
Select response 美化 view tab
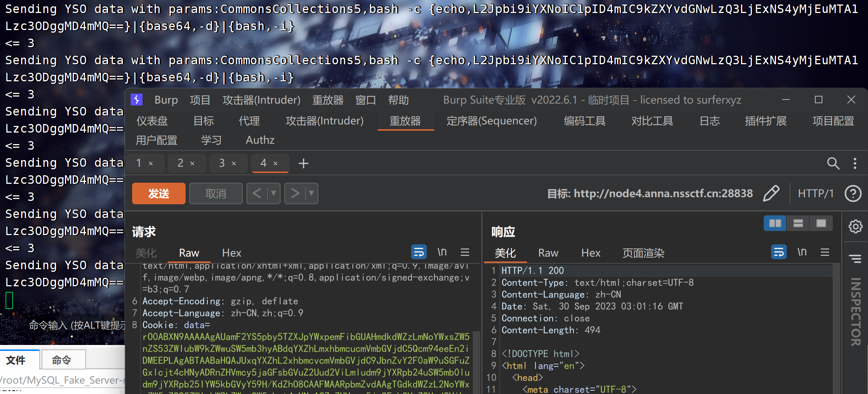(505, 253)
